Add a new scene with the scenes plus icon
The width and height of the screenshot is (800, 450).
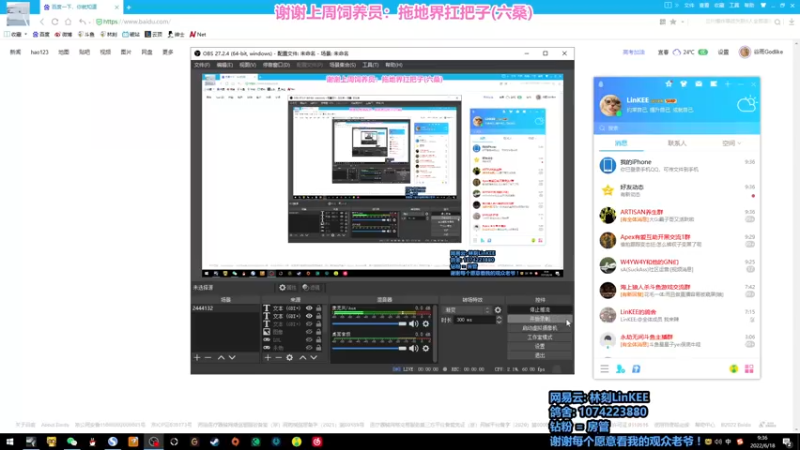point(197,358)
